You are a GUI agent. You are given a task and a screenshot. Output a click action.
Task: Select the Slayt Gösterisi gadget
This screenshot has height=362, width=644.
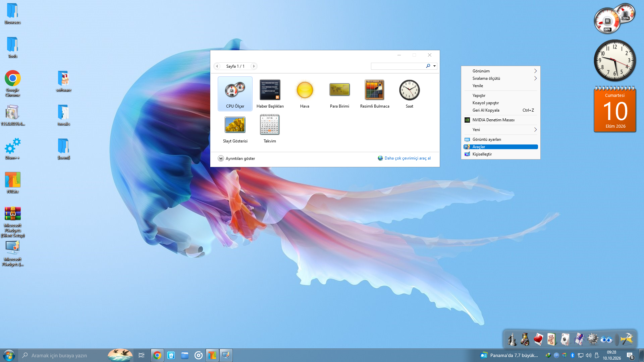coord(235,129)
